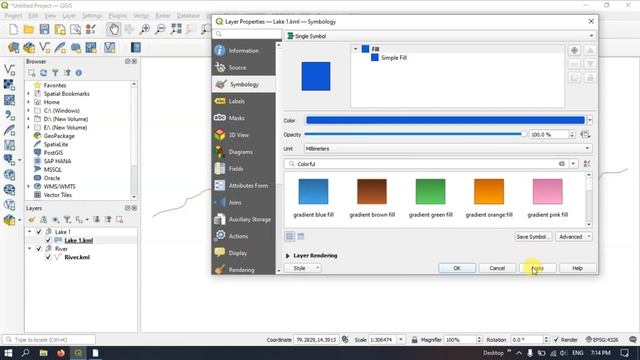This screenshot has width=640, height=360.
Task: Switch symbol list to icon view
Action: (290, 236)
